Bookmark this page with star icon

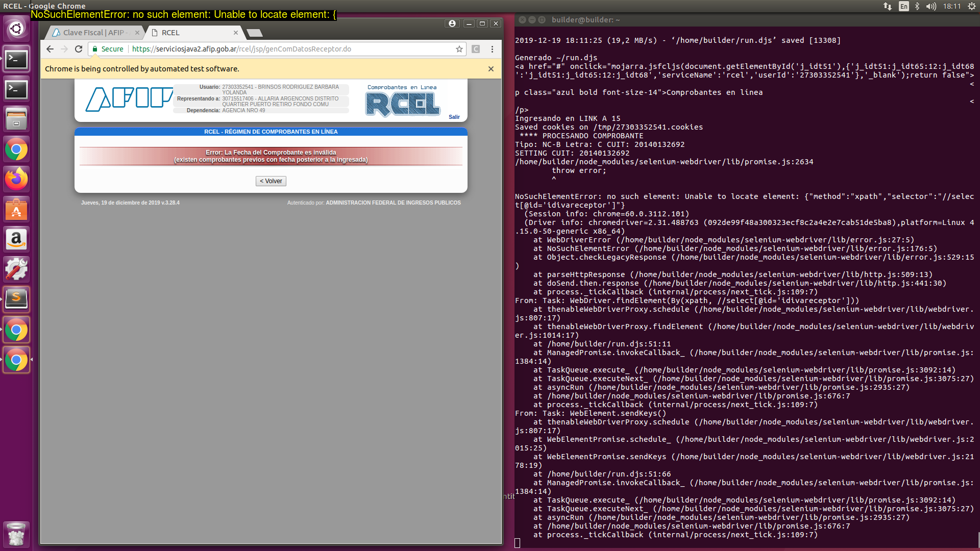point(459,49)
